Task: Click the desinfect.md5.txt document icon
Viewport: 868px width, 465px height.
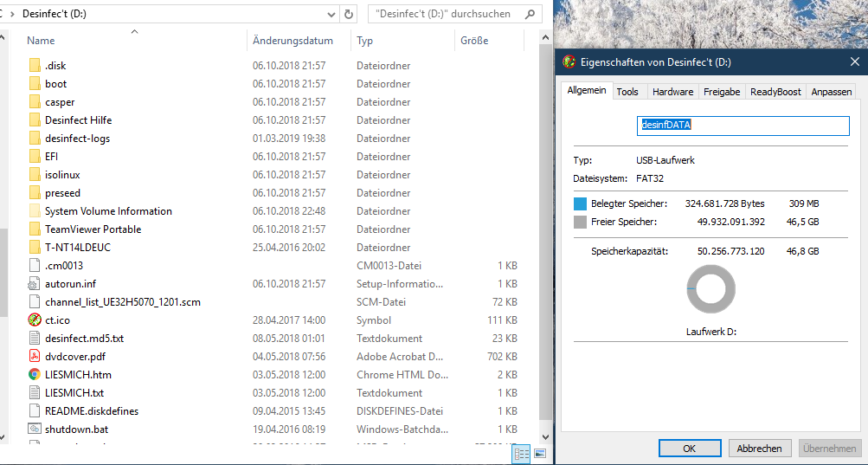Action: (x=35, y=338)
